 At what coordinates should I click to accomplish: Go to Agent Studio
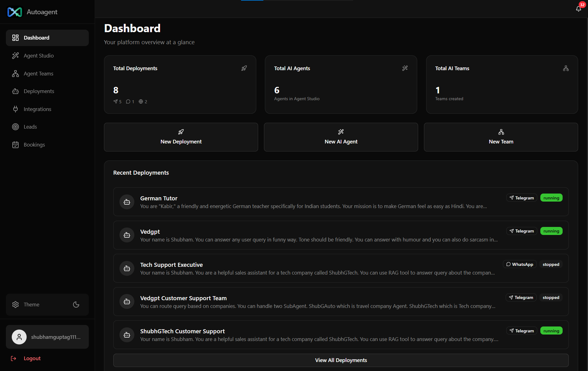pyautogui.click(x=47, y=56)
